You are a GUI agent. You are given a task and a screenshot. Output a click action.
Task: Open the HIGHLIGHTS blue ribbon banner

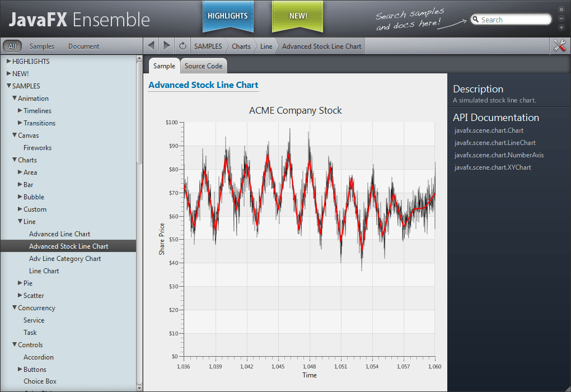228,16
